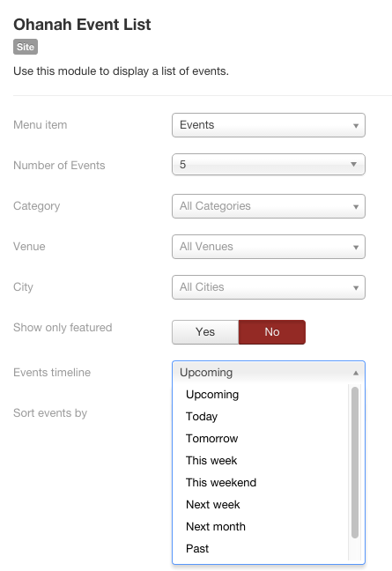
Task: Click the Ohanah Event List heading
Action: 82,25
